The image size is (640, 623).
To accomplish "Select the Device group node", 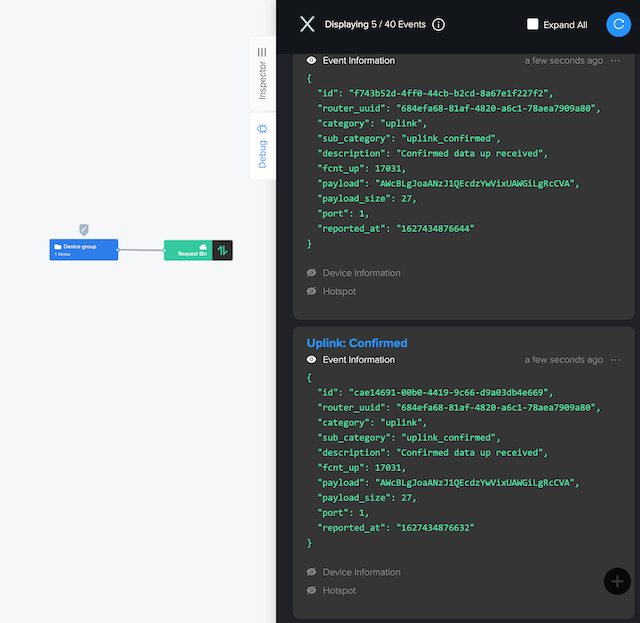I will [x=84, y=249].
